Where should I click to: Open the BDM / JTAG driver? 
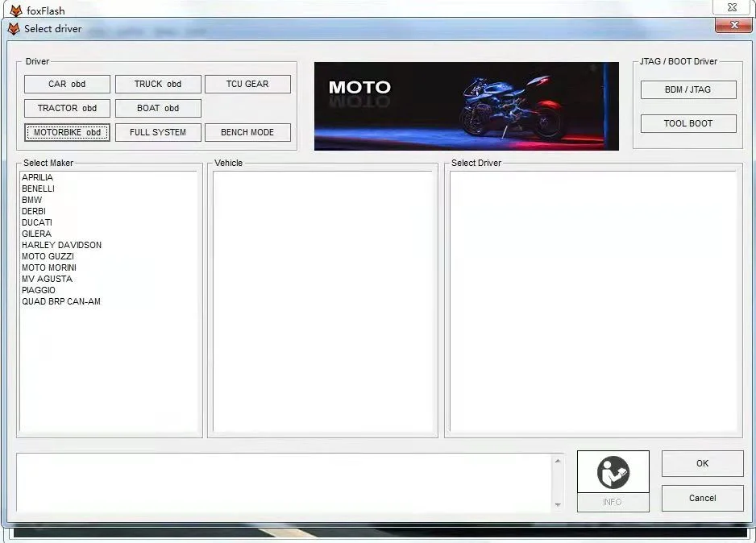click(688, 89)
